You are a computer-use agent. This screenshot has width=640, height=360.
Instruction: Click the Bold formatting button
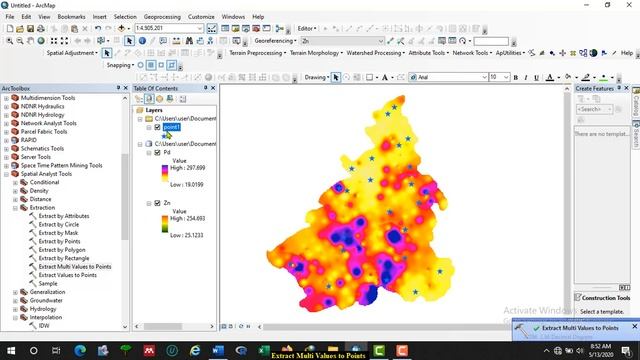(x=516, y=78)
